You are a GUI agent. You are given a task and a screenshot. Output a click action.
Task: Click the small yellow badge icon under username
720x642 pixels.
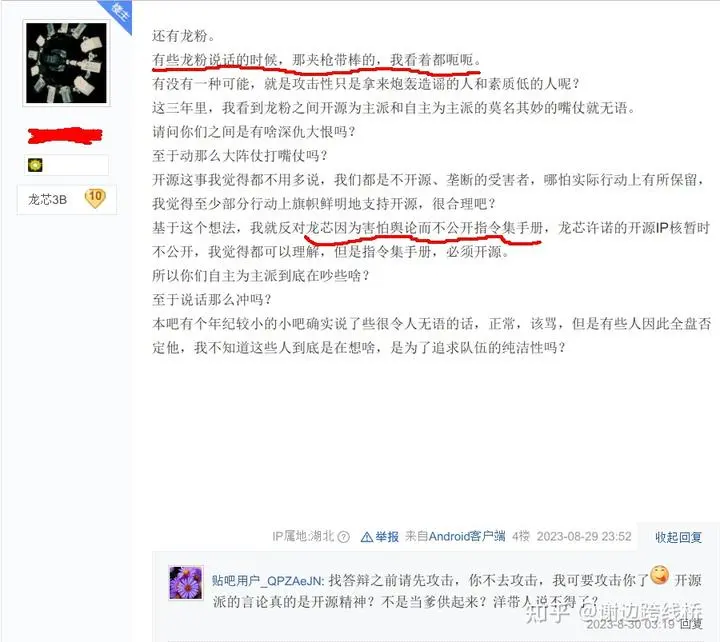35,165
